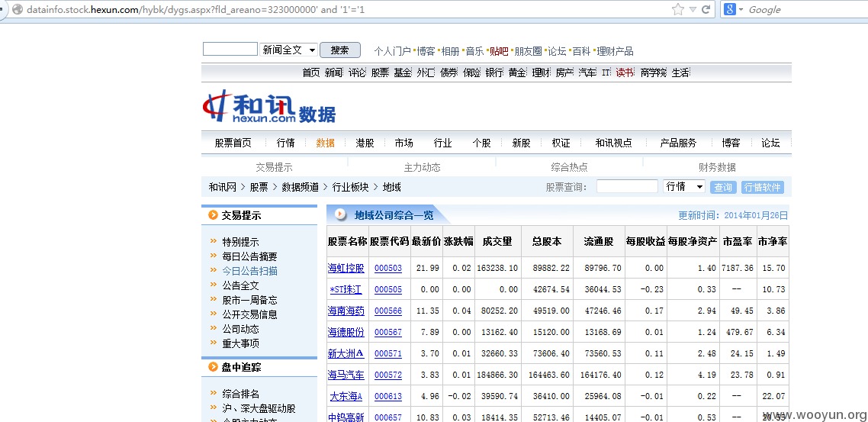Click the bookmark star icon in address bar

pos(678,9)
